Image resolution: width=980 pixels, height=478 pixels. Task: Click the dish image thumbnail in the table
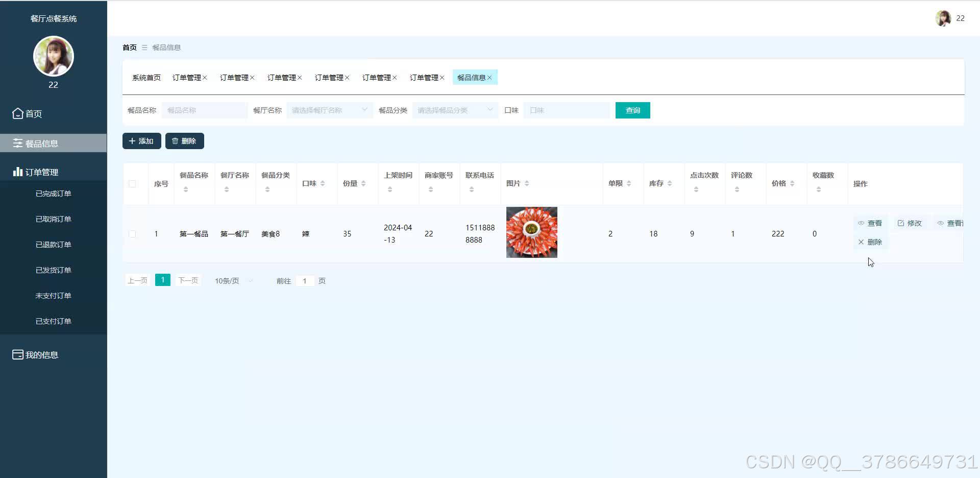[531, 232]
